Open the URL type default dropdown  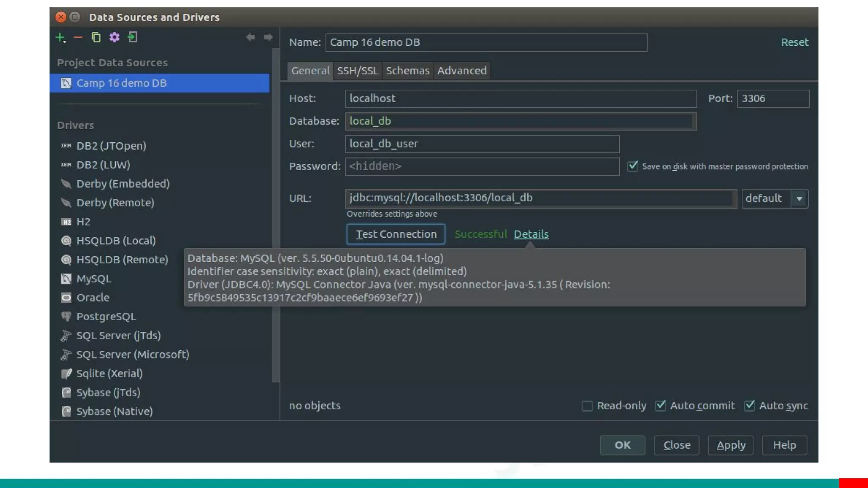pyautogui.click(x=775, y=198)
